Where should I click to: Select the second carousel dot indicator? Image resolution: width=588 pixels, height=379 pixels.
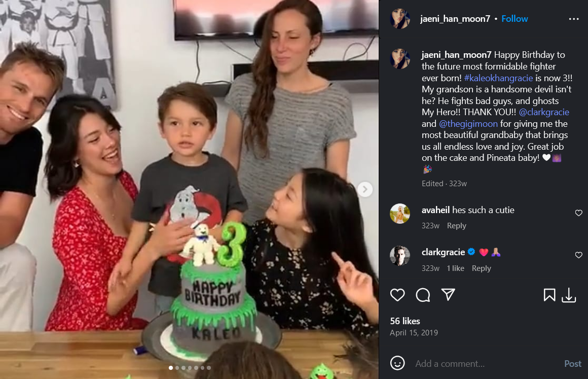(177, 368)
